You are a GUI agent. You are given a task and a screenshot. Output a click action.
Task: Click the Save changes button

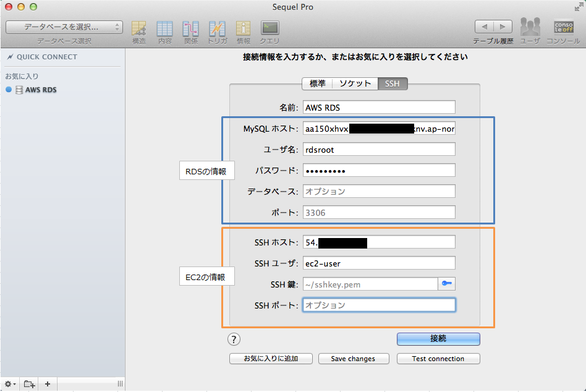coord(354,359)
